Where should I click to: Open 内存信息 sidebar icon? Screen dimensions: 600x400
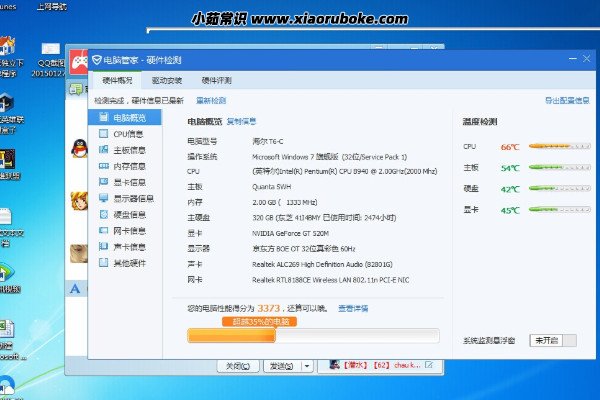(x=103, y=166)
